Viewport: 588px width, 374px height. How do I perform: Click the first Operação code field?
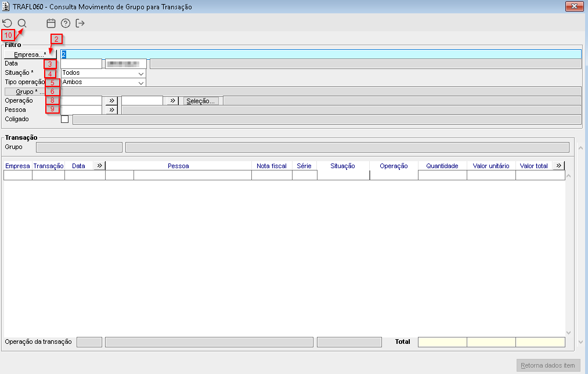81,101
